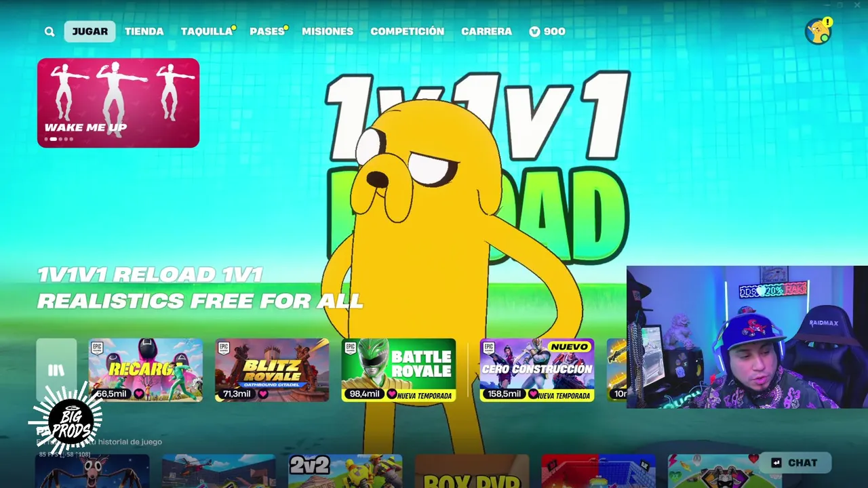The image size is (868, 488).
Task: Select the Blitz Royale game card
Action: (272, 370)
